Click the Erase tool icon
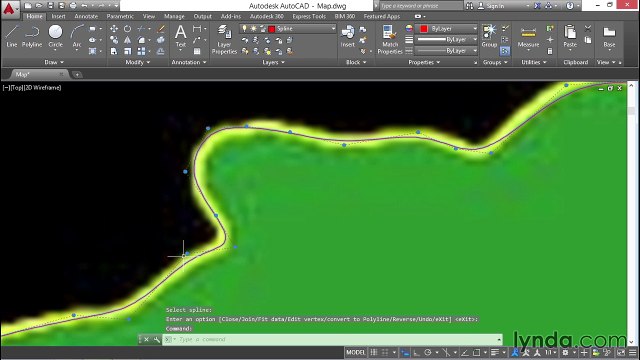 (161, 29)
